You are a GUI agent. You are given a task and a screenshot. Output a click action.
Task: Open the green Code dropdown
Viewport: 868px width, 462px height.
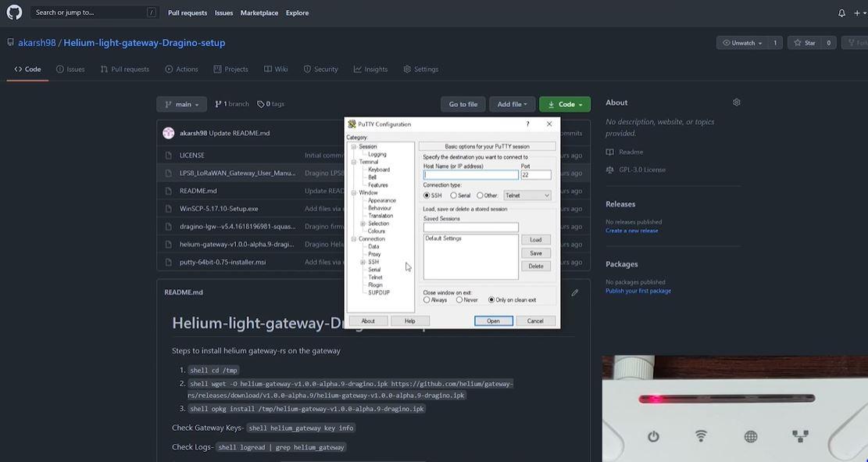pos(565,104)
